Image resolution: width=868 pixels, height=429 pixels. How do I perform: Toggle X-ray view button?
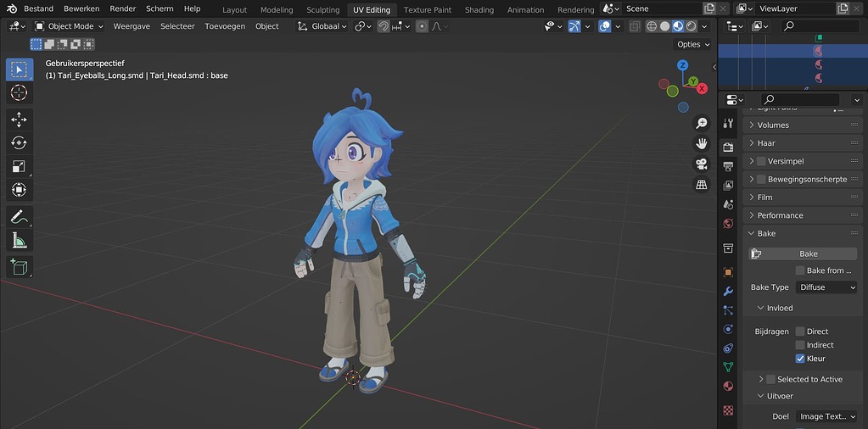point(635,26)
